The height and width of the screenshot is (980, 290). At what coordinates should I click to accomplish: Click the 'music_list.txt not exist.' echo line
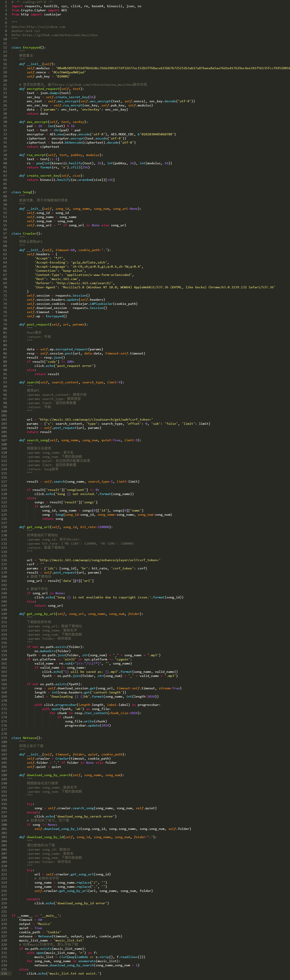[x=64, y=973]
